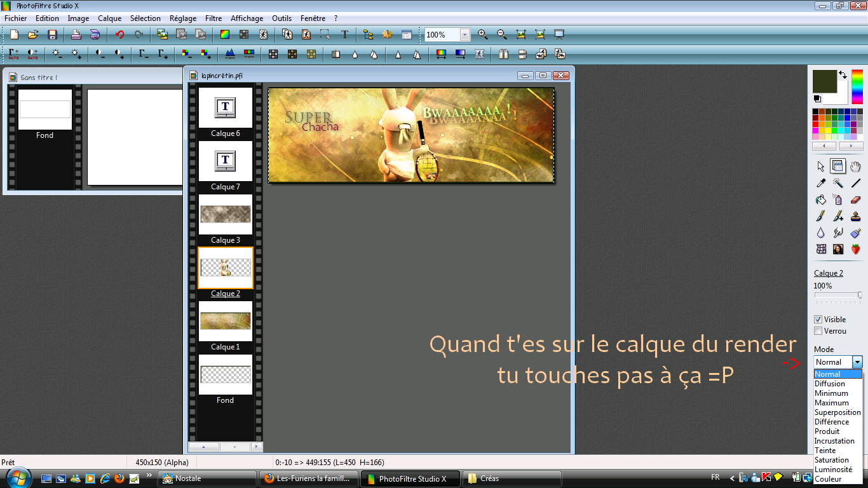Click the Print icon in the toolbar
The width and height of the screenshot is (868, 488).
76,35
